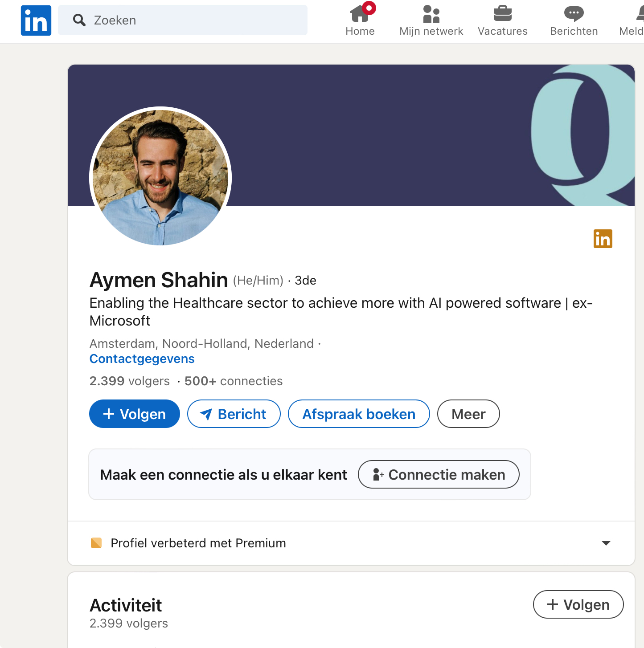Follow profile with blue Volgen button

coord(135,414)
